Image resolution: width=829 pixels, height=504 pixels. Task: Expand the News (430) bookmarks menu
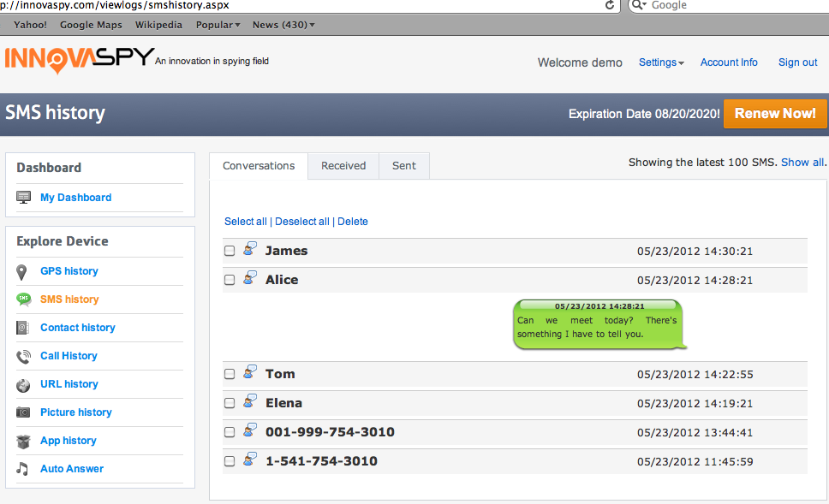(x=283, y=25)
